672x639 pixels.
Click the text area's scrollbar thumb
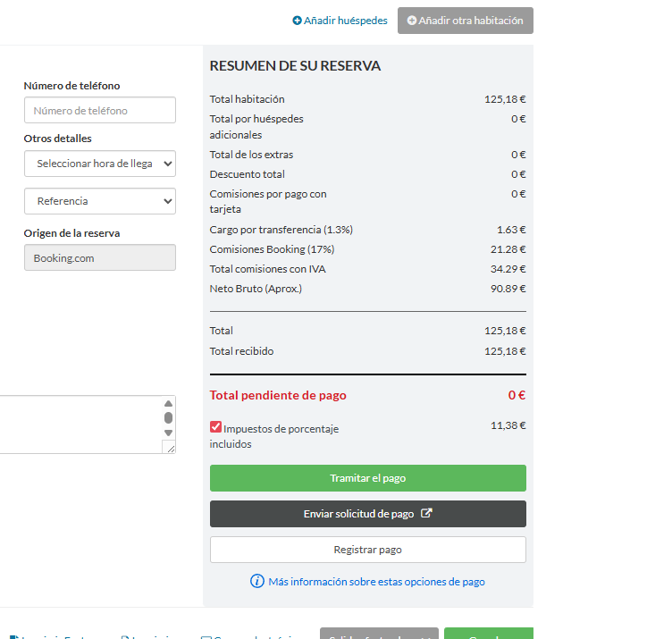[x=168, y=417]
